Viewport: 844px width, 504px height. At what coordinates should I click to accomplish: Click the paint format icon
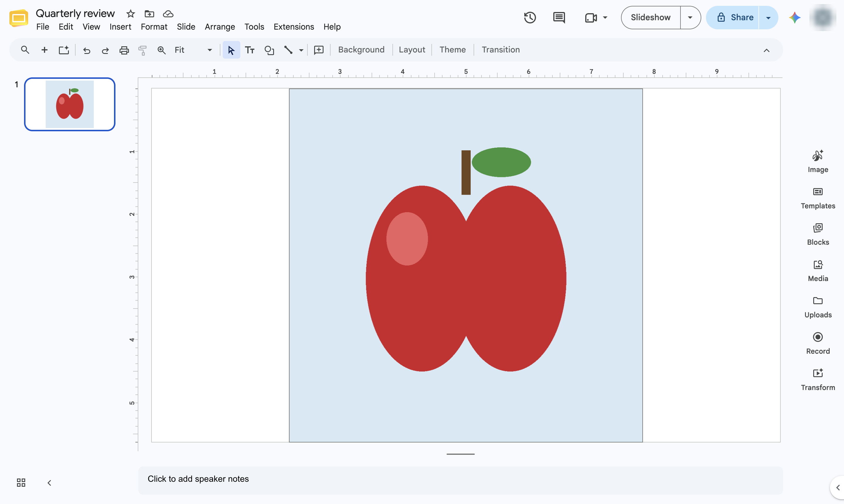click(143, 50)
